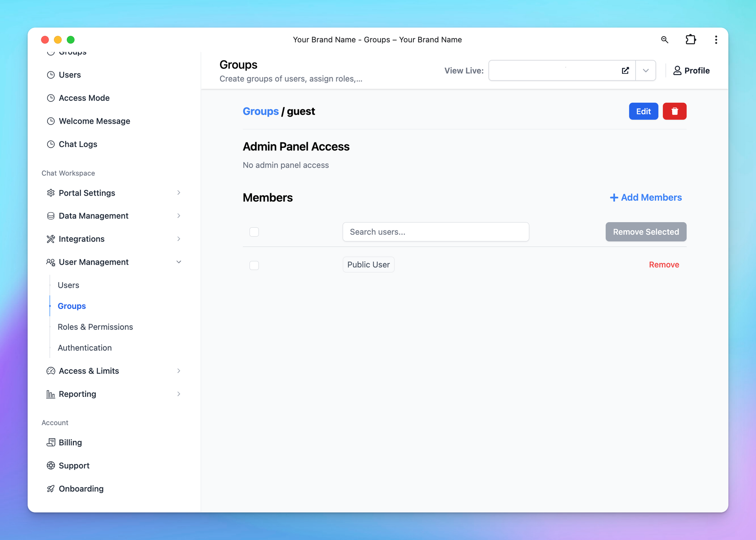Open the Onboarding account item
756x540 pixels.
(81, 489)
